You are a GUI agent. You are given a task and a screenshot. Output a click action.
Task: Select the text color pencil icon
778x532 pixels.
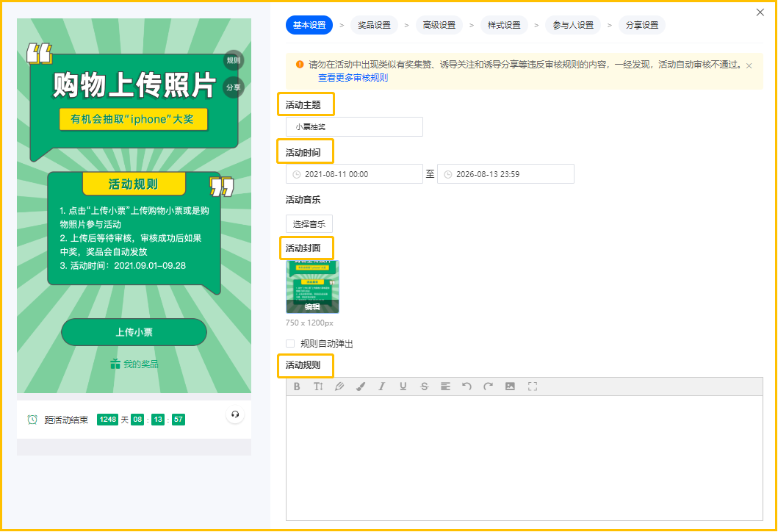[x=339, y=387]
